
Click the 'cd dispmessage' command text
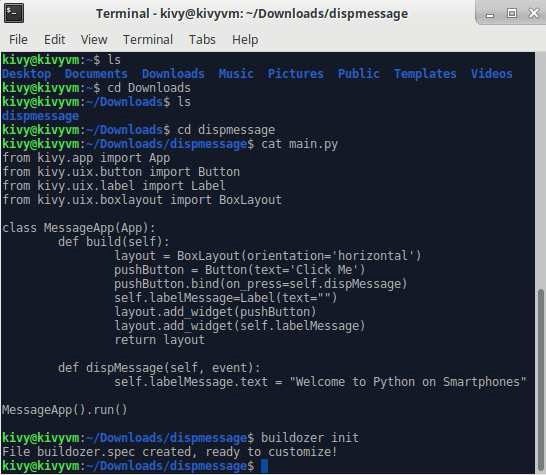226,130
